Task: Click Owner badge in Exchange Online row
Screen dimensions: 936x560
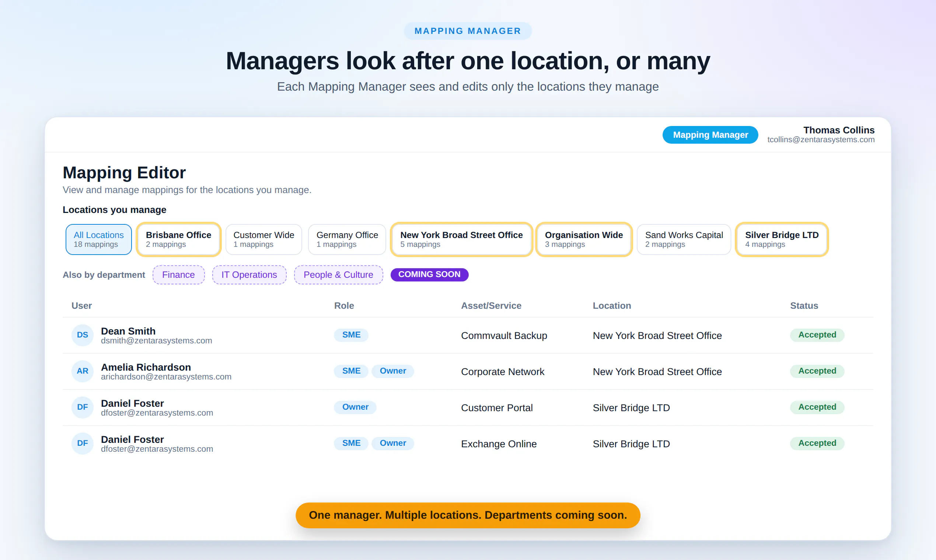Action: point(392,444)
